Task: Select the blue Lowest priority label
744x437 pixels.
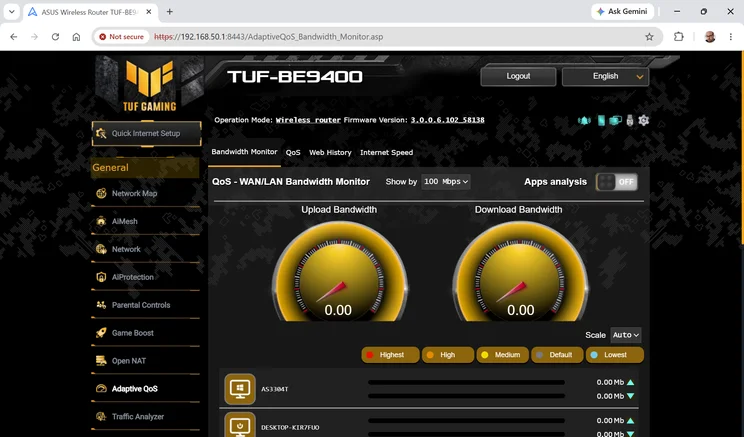Action: pyautogui.click(x=615, y=355)
